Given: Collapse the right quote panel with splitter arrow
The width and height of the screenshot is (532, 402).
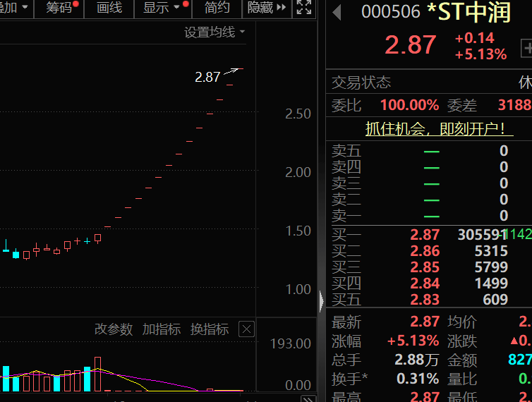Looking at the screenshot, I should (x=322, y=302).
